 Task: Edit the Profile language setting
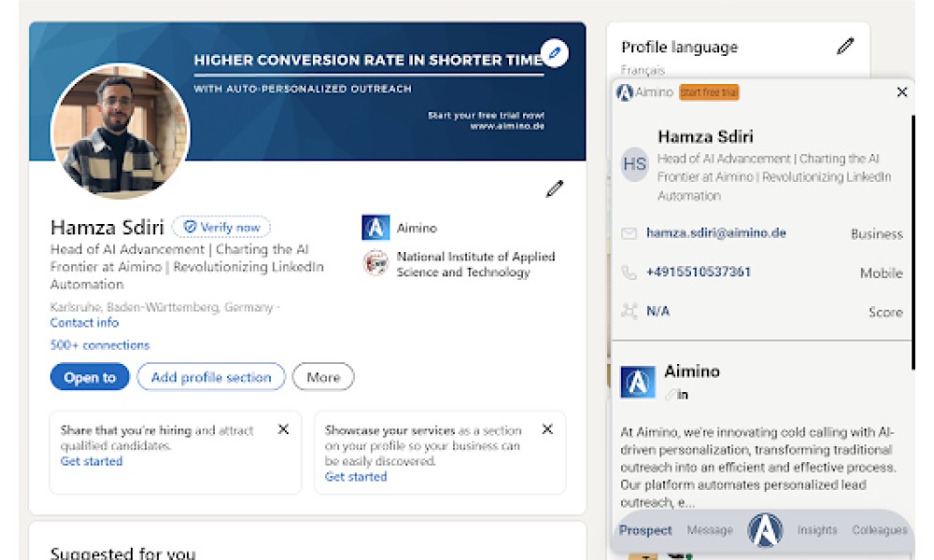845,47
